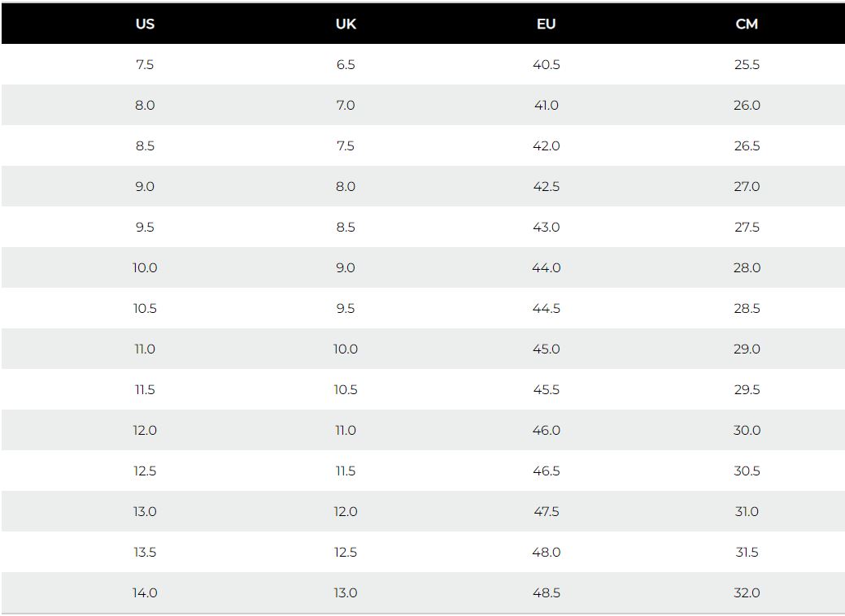Viewport: 845px width, 616px height.
Task: Click CM value 32.0
Action: (x=747, y=593)
